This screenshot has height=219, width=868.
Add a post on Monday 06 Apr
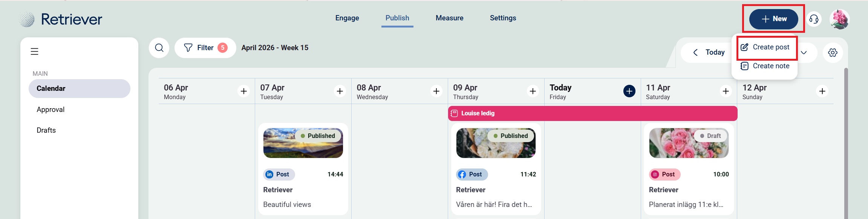click(x=244, y=91)
